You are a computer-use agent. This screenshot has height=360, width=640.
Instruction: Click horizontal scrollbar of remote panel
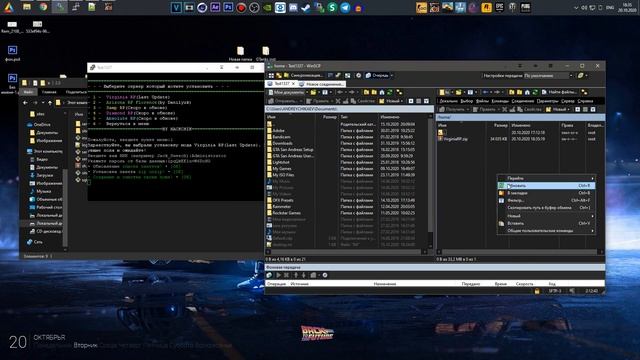click(x=520, y=252)
